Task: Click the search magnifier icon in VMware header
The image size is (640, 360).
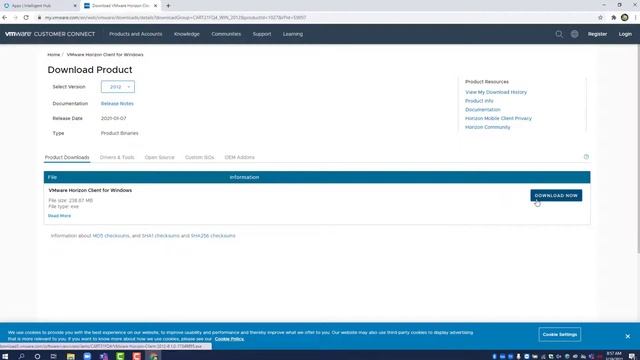Action: [559, 34]
